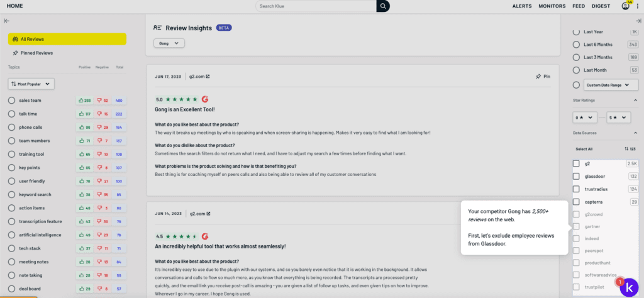644x298 pixels.
Task: Open the user profile avatar menu
Action: tap(625, 6)
